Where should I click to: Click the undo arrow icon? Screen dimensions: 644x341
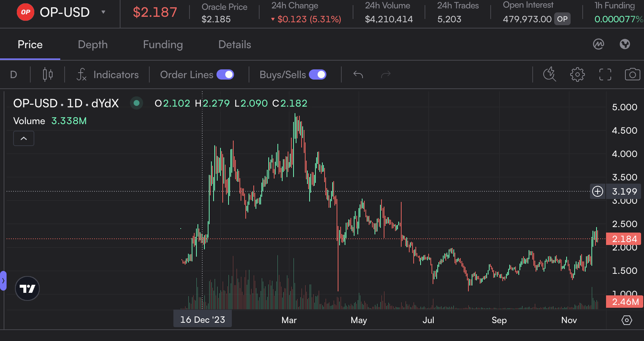(358, 74)
